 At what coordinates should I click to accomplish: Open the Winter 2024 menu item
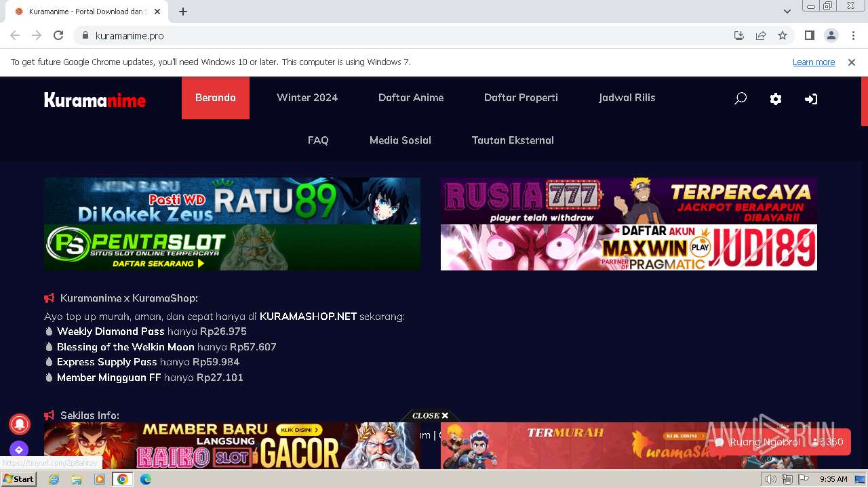[307, 98]
